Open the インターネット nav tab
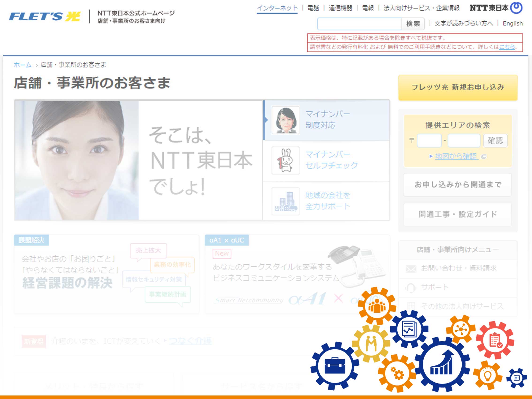The image size is (532, 399). coord(277,8)
